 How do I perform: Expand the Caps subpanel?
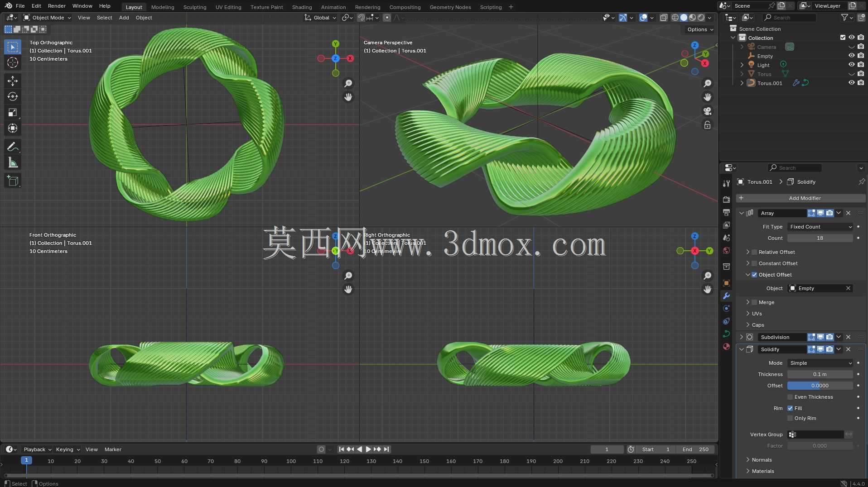(748, 325)
